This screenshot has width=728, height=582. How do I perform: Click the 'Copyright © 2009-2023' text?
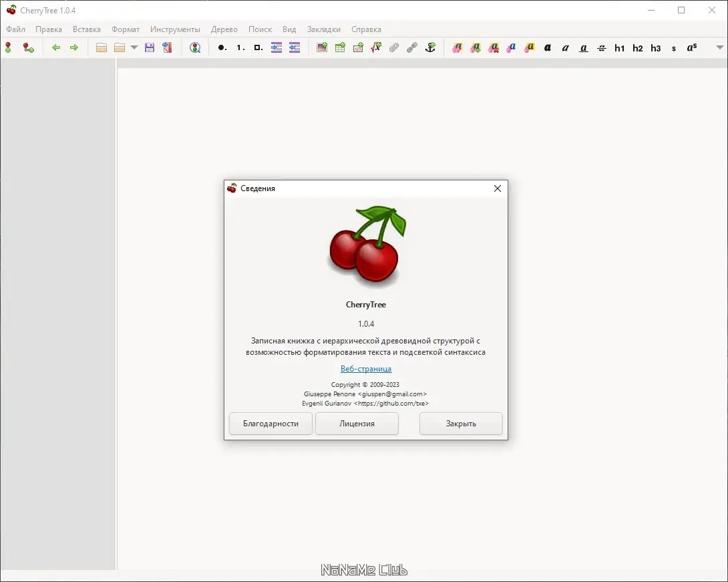(365, 385)
